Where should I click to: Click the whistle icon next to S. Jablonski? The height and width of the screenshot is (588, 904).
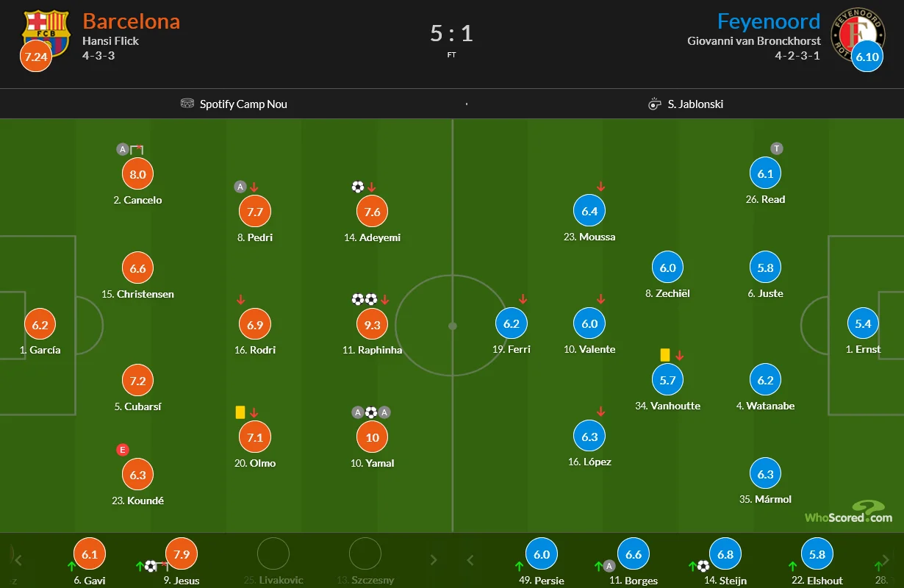pyautogui.click(x=655, y=104)
